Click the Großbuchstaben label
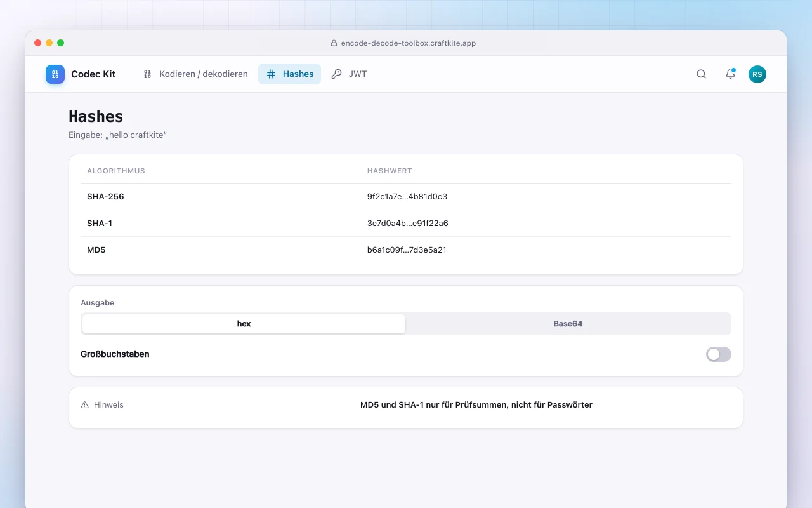The width and height of the screenshot is (812, 508). click(x=115, y=354)
